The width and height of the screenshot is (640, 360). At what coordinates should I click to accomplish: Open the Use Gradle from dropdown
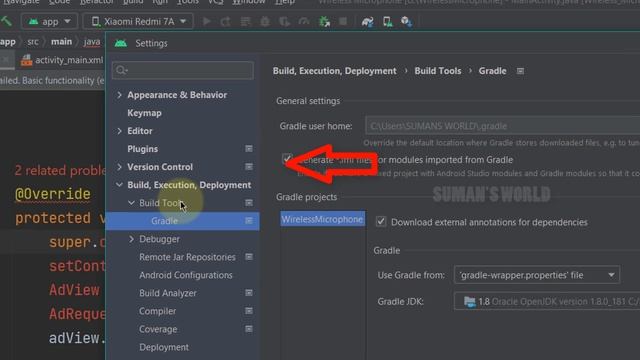coord(537,275)
